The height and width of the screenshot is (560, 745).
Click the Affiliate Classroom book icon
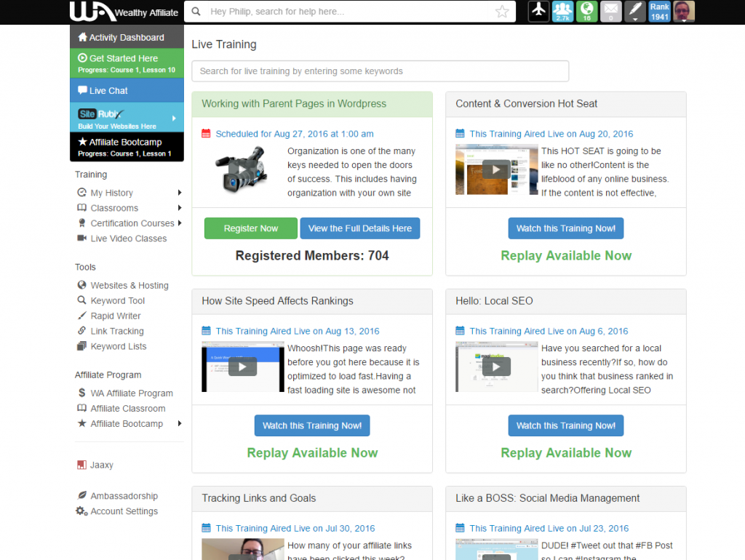click(81, 408)
